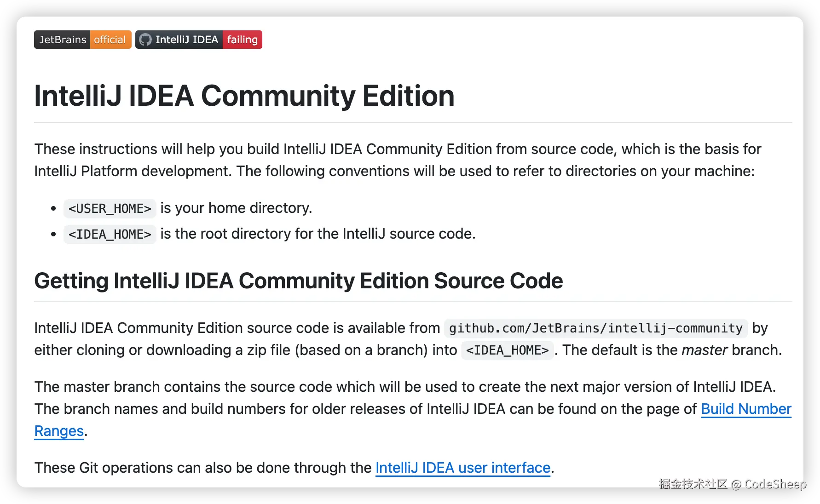Click the JetBrains label of the first badge

pyautogui.click(x=63, y=40)
